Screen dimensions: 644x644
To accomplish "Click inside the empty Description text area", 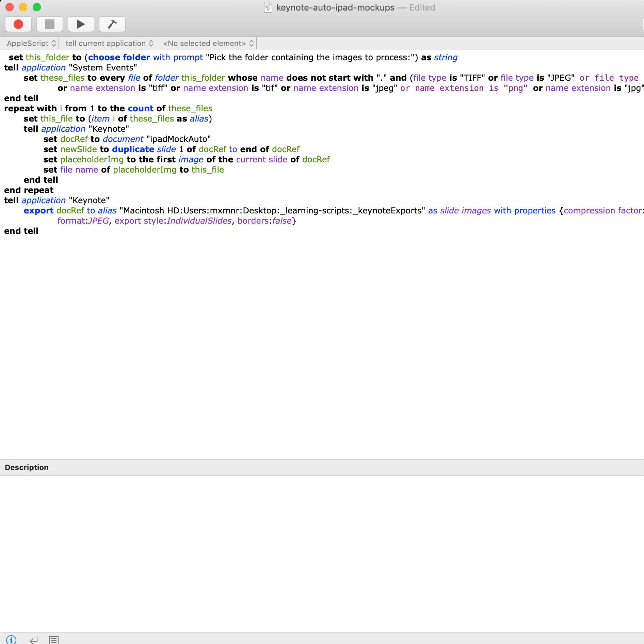I will click(322, 553).
